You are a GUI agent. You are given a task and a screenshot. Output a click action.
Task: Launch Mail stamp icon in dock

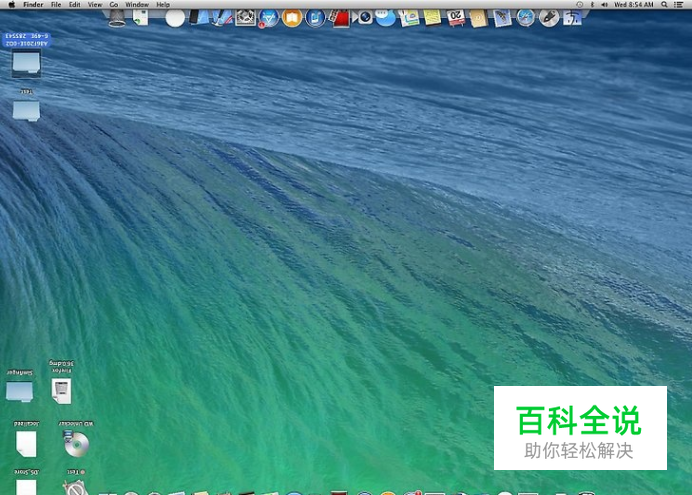click(502, 19)
